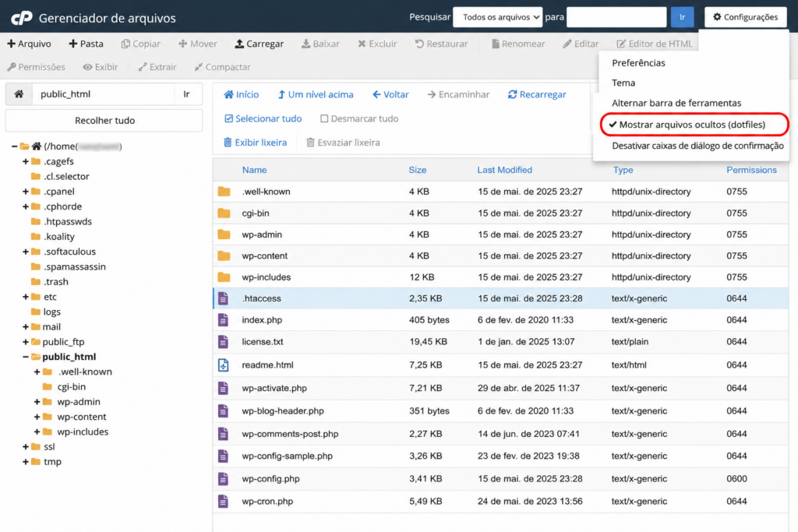Expand the .cpanel tree folder

pyautogui.click(x=26, y=192)
